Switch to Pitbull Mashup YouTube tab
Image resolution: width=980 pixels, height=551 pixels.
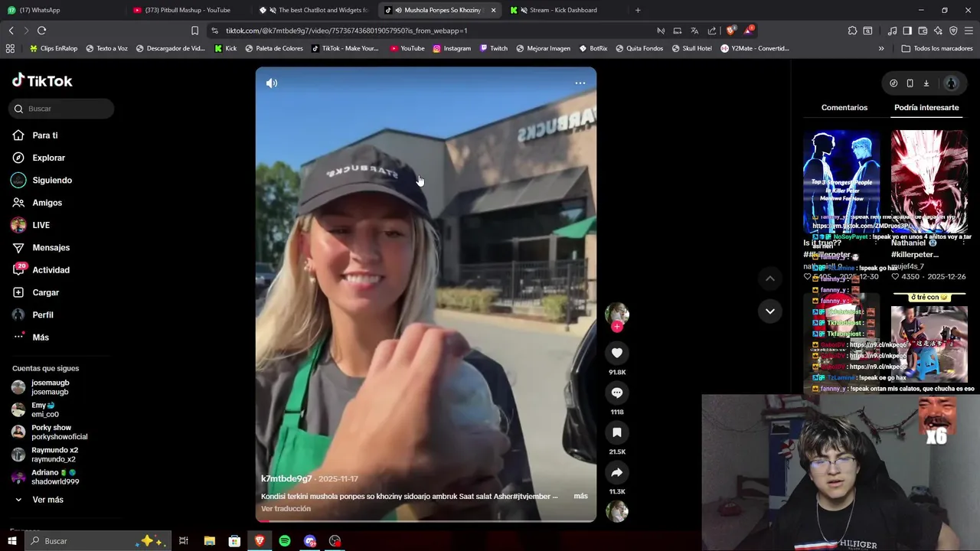187,10
